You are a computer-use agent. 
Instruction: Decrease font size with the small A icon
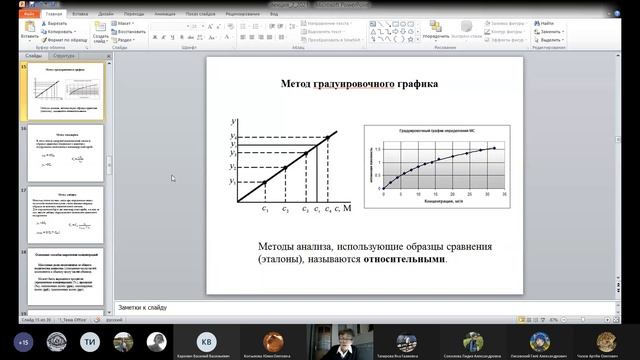219,27
